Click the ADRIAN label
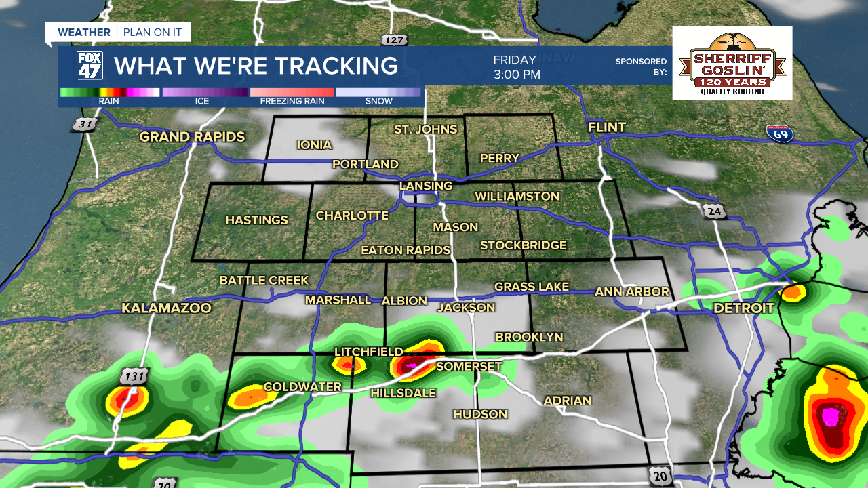The image size is (868, 488). coord(568,401)
